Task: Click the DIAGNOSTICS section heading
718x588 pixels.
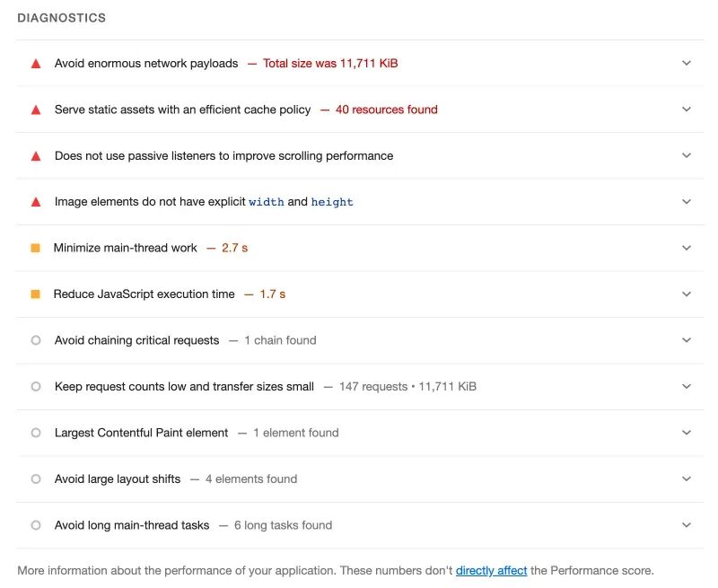Action: [x=61, y=18]
